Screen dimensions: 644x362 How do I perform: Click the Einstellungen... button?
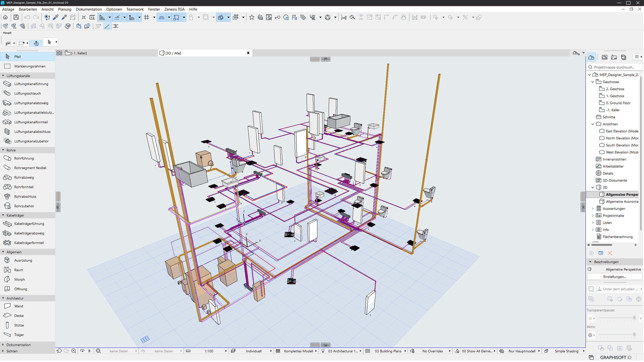click(x=614, y=277)
